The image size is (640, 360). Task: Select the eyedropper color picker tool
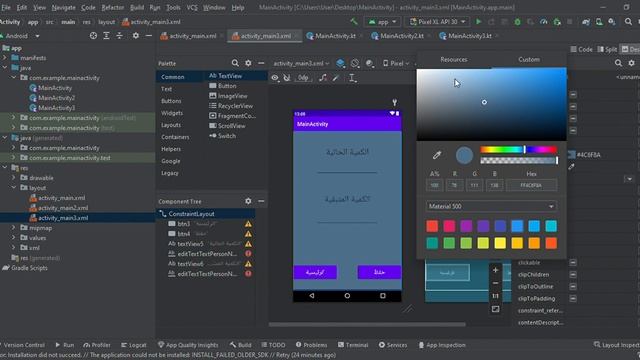click(x=437, y=155)
